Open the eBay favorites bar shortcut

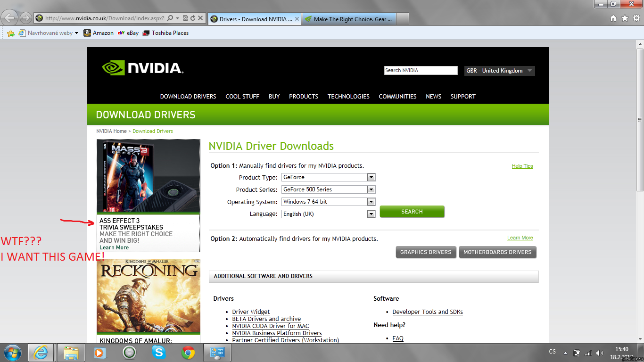[x=128, y=33]
